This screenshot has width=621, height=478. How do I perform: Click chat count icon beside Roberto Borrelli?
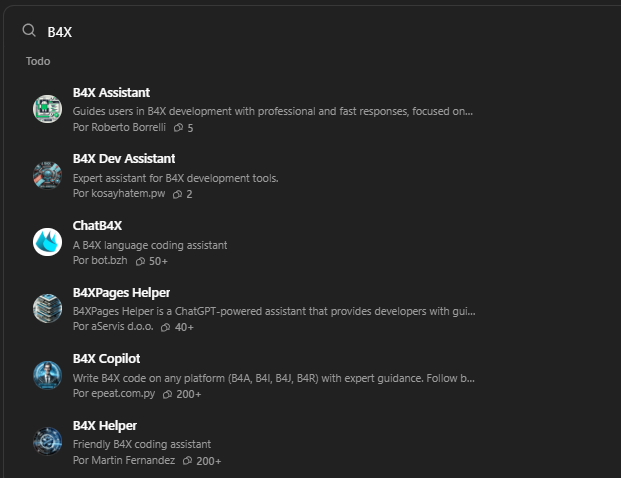click(x=178, y=128)
